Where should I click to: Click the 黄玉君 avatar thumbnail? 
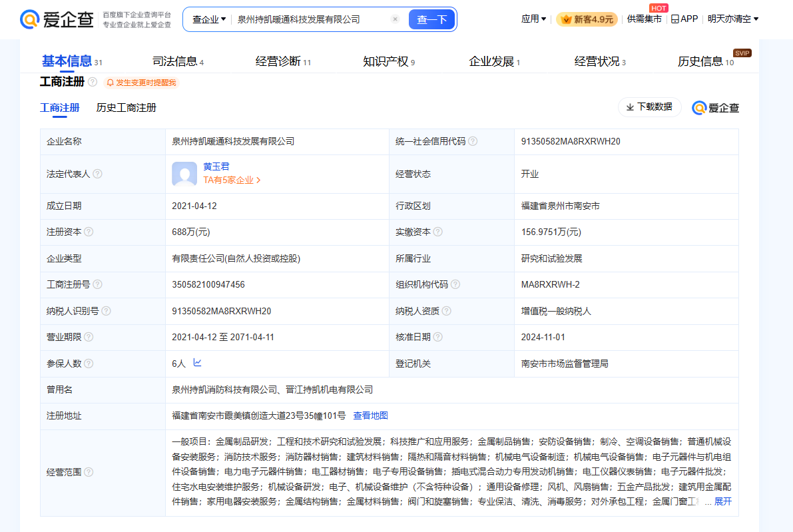[184, 174]
